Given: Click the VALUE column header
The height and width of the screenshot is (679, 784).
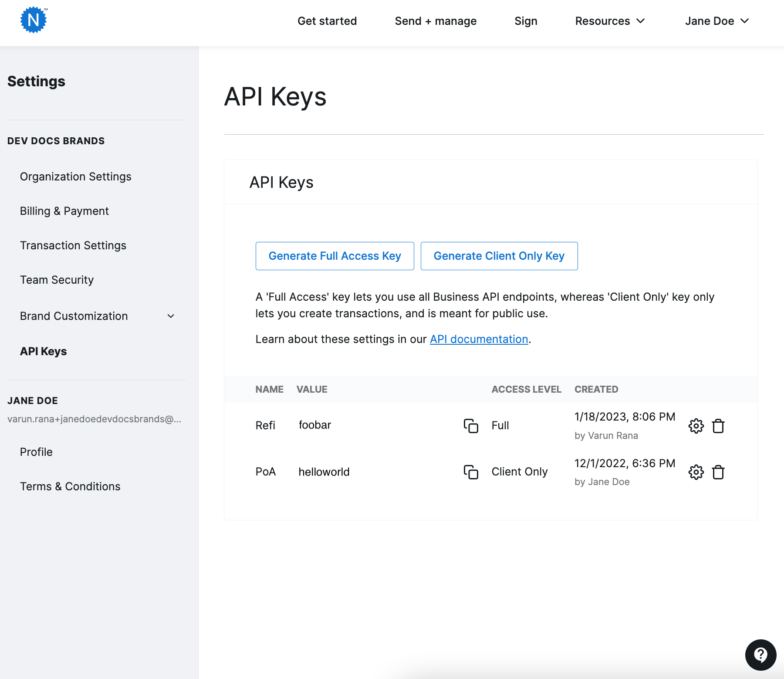Looking at the screenshot, I should [312, 389].
